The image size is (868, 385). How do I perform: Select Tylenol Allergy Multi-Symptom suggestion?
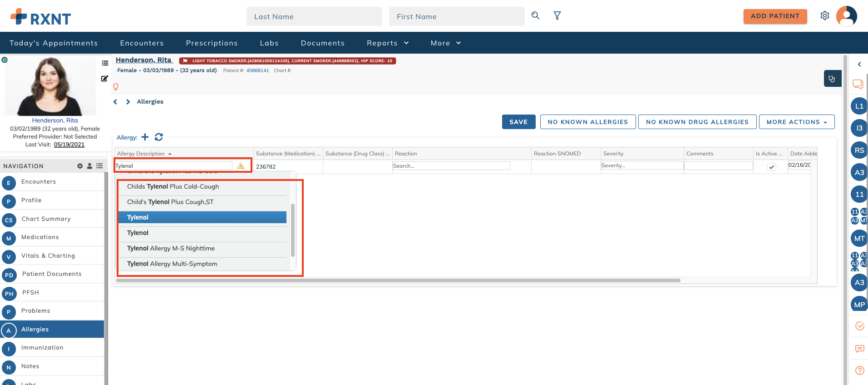(202, 264)
